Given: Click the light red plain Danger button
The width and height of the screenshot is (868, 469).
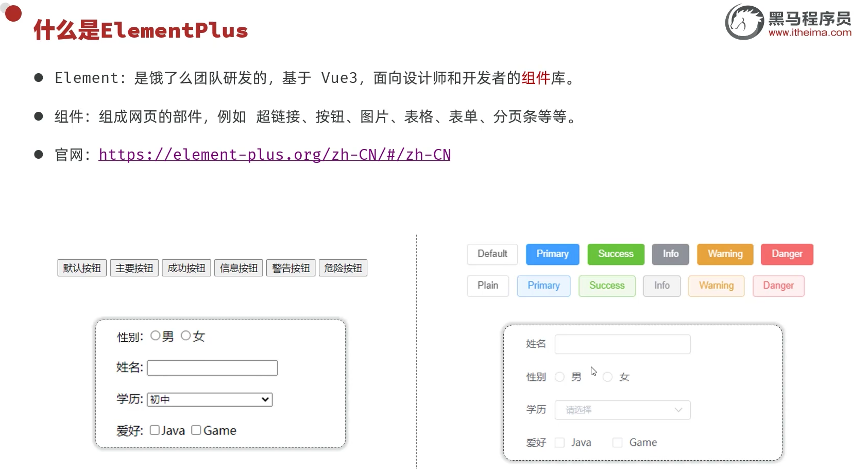Looking at the screenshot, I should click(778, 286).
